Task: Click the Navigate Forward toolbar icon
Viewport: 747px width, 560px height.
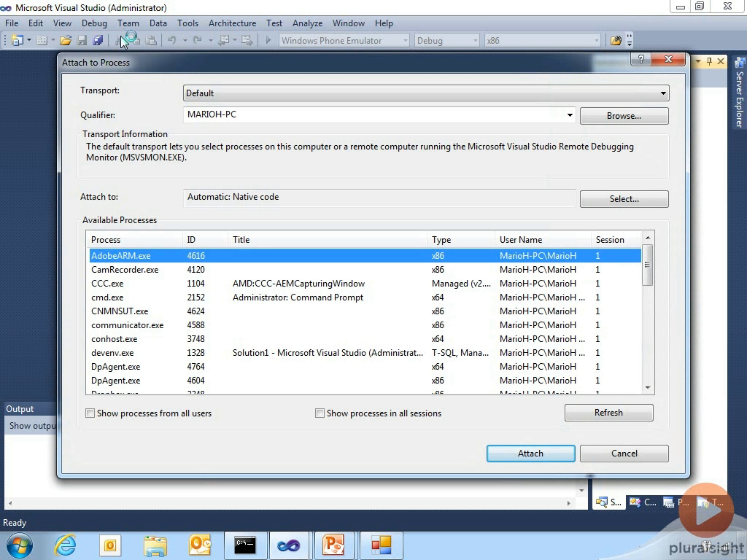Action: [x=247, y=41]
